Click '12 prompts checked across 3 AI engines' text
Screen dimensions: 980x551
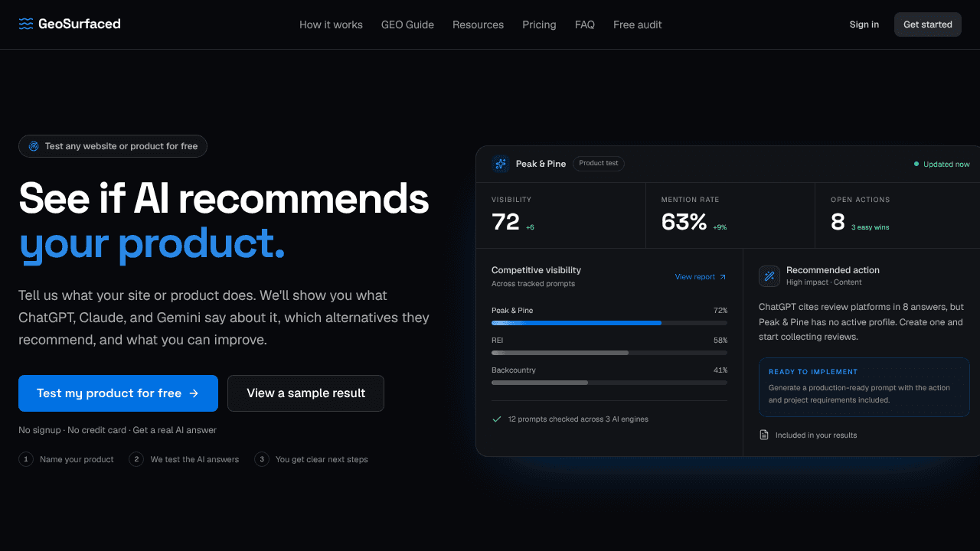[x=578, y=419]
